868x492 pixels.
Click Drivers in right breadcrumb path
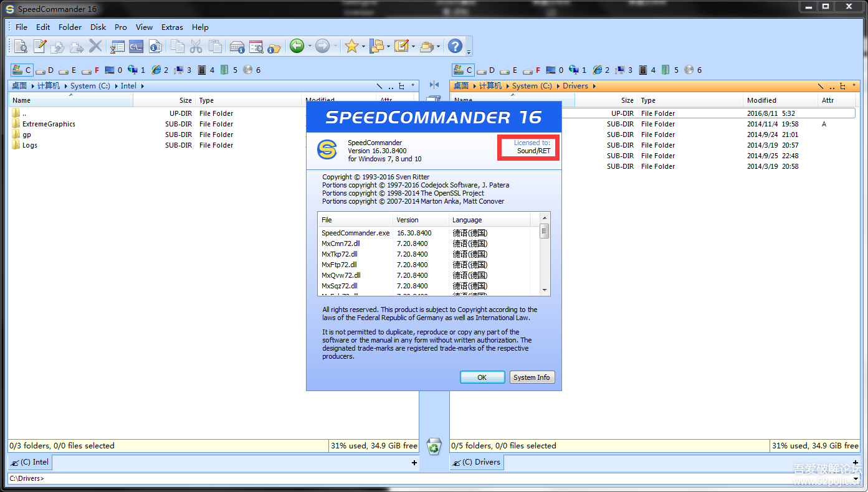click(x=575, y=86)
